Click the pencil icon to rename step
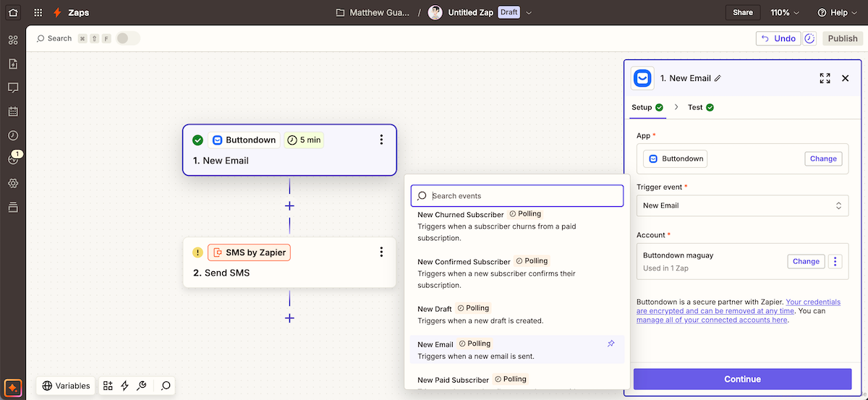868x400 pixels. pos(718,78)
